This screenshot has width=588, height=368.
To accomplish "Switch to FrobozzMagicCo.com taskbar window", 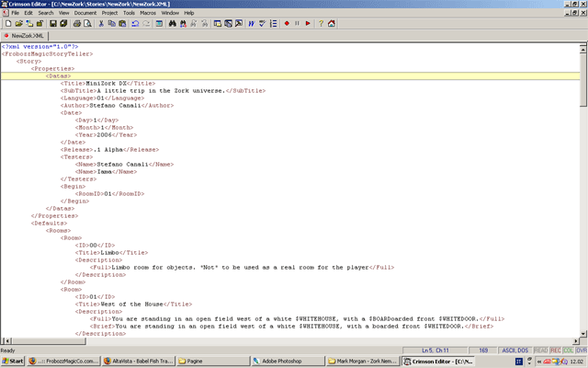I will click(63, 362).
